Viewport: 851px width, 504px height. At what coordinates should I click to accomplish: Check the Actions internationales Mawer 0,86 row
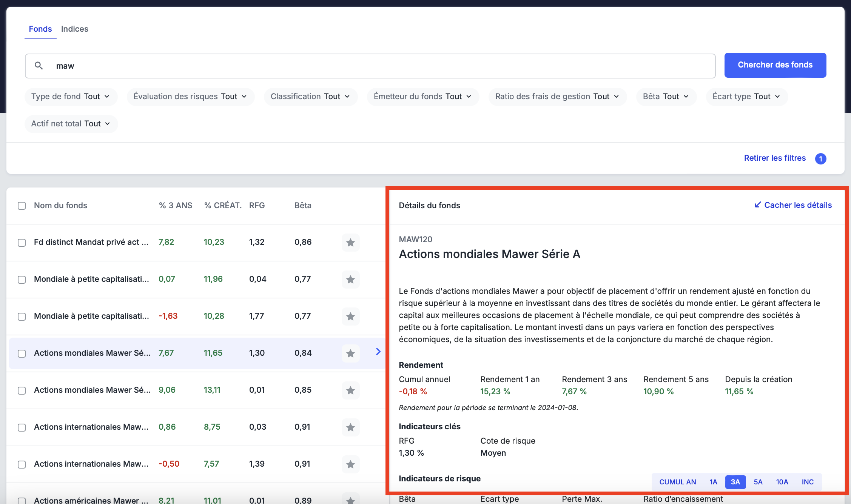(22, 427)
